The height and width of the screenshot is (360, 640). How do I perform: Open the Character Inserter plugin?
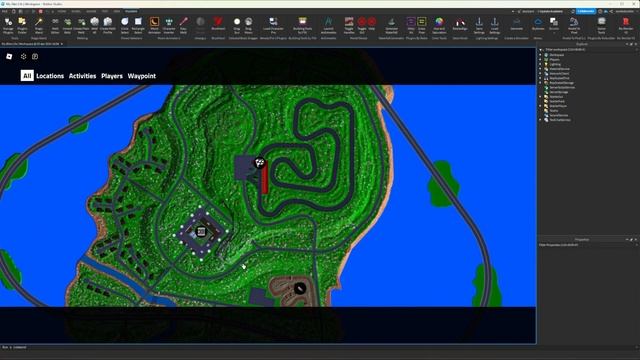(169, 25)
